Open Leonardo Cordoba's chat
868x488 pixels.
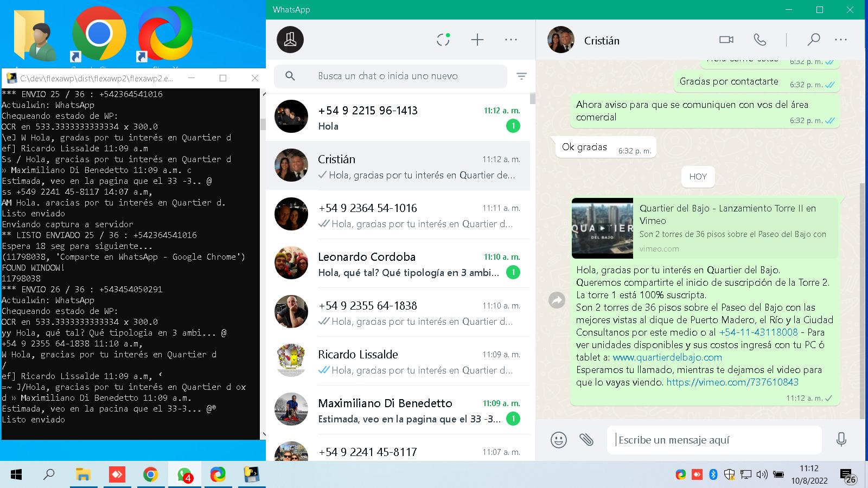(398, 264)
